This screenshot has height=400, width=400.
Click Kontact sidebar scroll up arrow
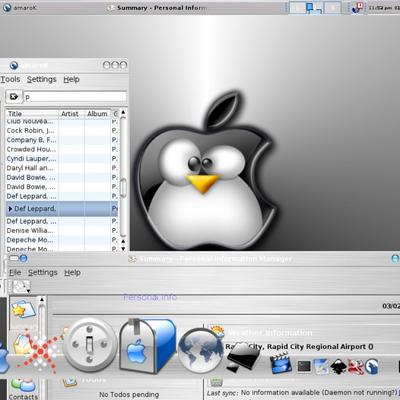(42, 300)
